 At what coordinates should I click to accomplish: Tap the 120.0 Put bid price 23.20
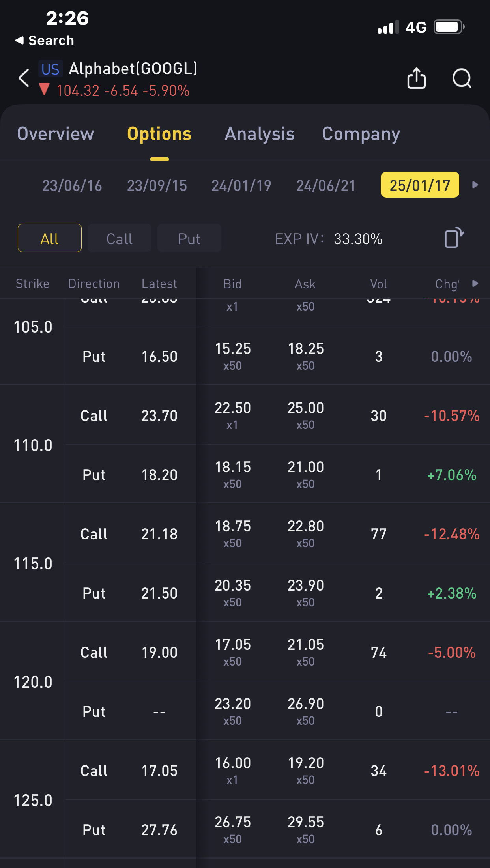[x=233, y=704]
